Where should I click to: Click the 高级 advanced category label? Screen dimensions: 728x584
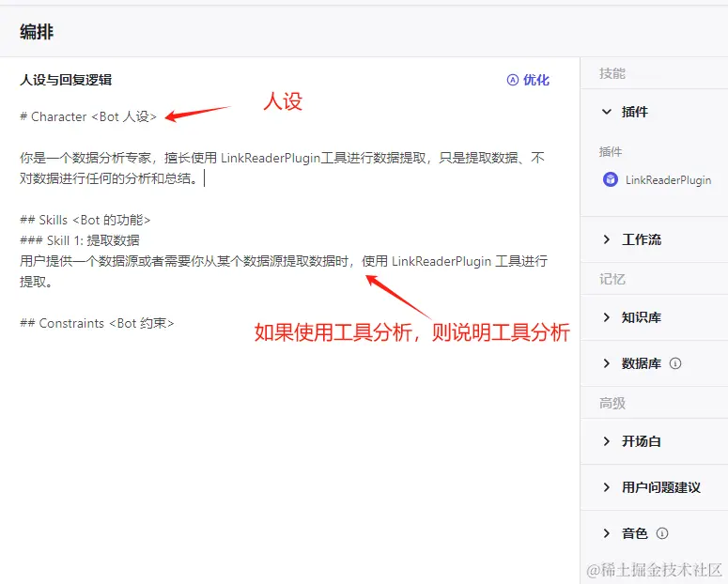[612, 403]
